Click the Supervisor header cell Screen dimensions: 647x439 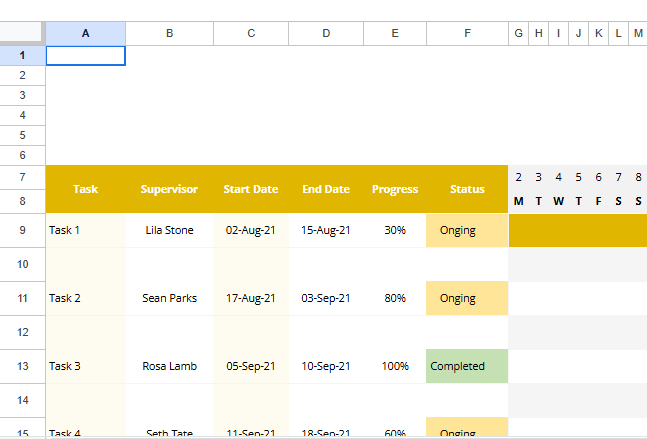169,189
